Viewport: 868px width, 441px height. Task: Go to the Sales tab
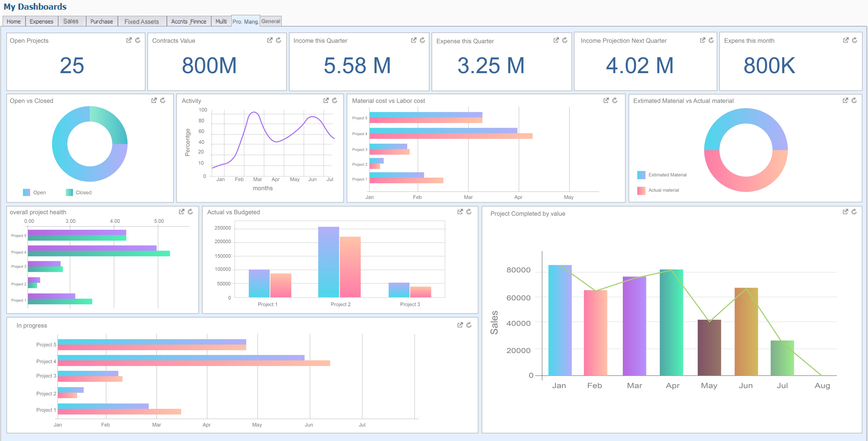(71, 21)
